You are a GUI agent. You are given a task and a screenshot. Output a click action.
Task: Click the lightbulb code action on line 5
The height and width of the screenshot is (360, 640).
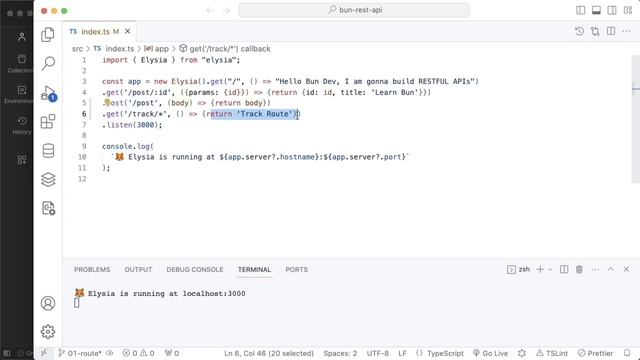107,102
